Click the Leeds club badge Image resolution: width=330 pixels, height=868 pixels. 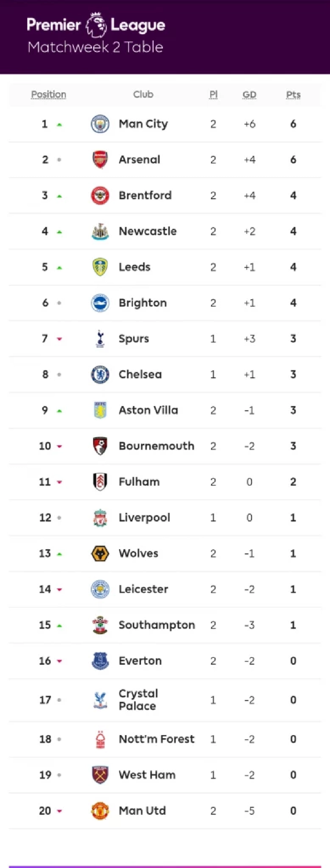[100, 267]
